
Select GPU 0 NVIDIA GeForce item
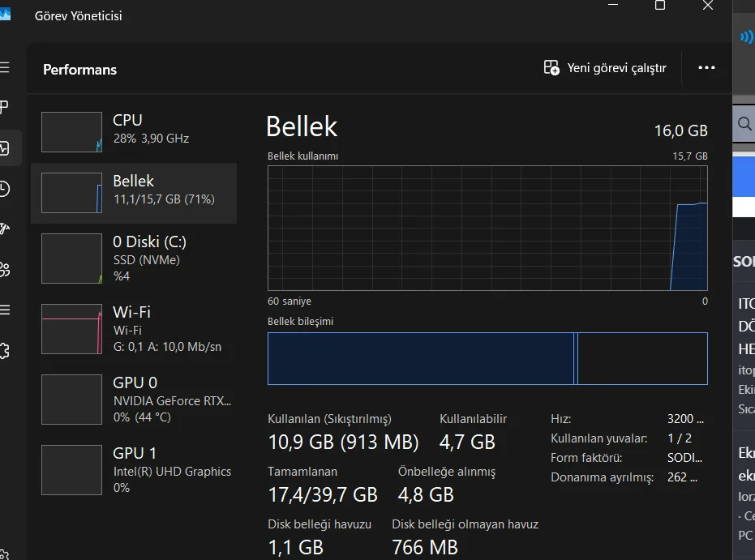tap(134, 399)
